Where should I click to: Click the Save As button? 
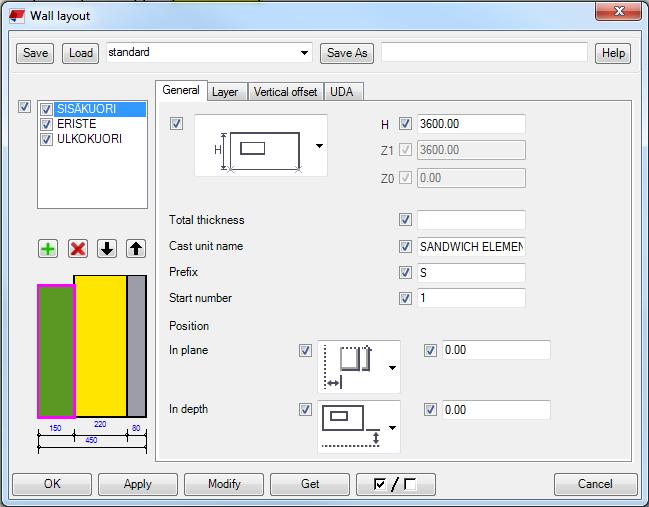pos(347,53)
